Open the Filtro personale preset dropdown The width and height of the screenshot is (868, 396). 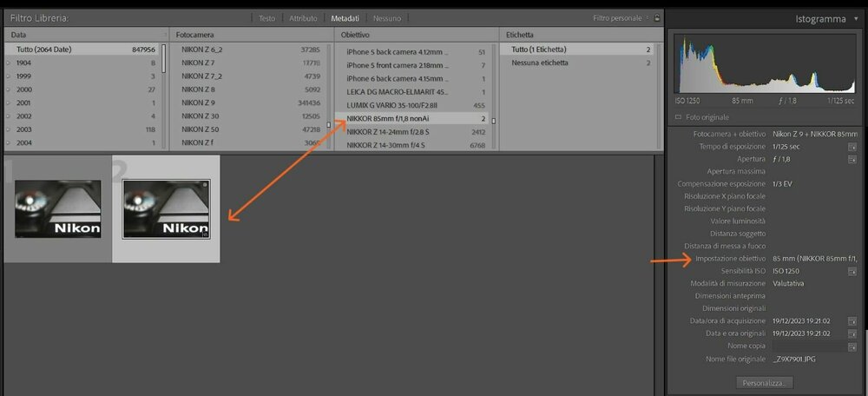620,18
